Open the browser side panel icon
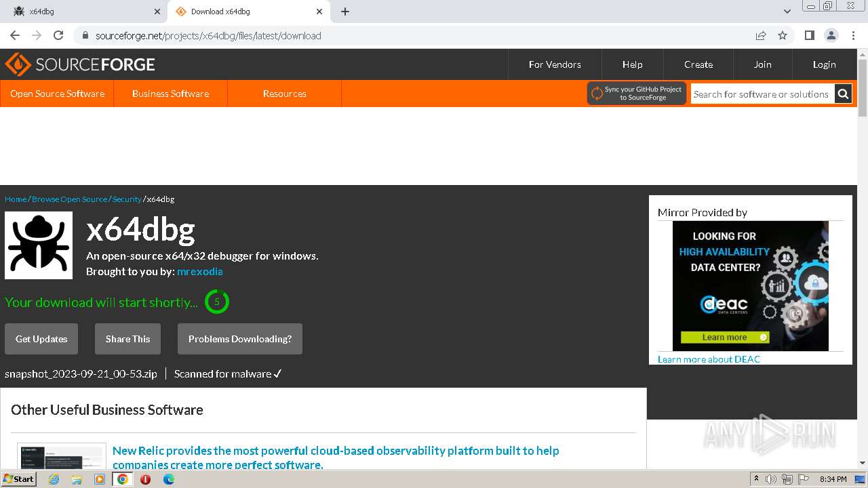The width and height of the screenshot is (868, 488). (x=809, y=35)
